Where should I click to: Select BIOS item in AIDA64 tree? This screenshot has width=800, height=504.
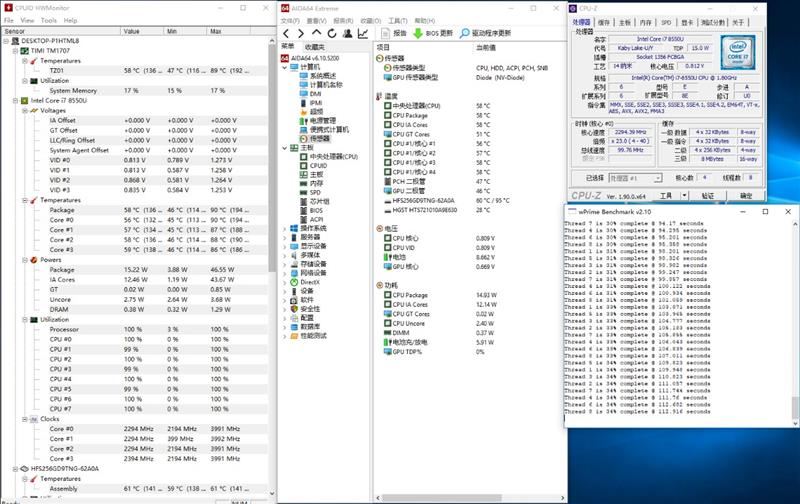(316, 211)
